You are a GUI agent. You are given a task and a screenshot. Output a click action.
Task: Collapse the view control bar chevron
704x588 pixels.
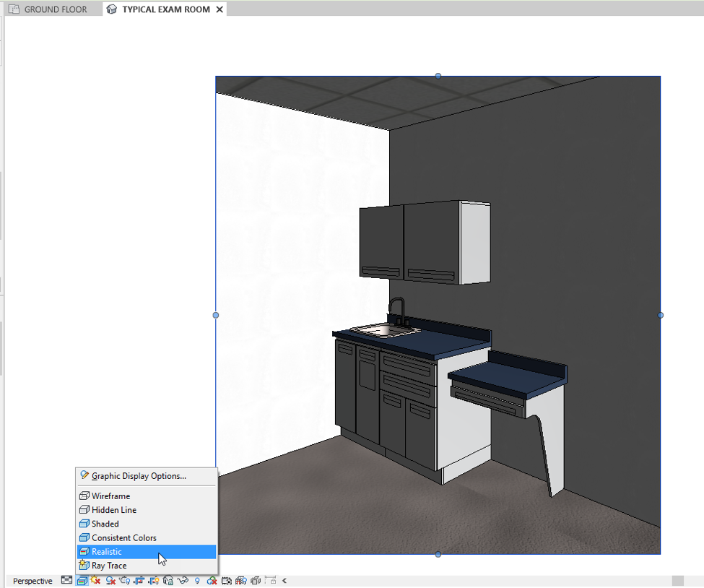coord(284,580)
